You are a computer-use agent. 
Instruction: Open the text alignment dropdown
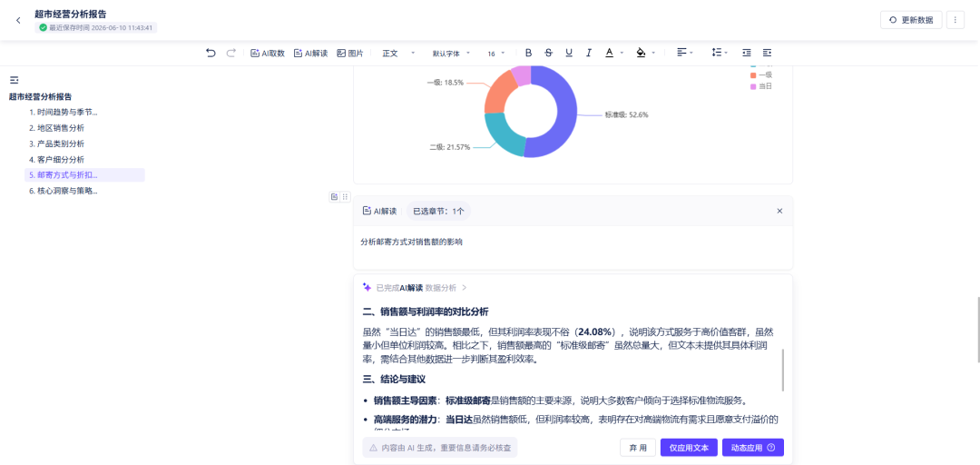click(x=685, y=54)
